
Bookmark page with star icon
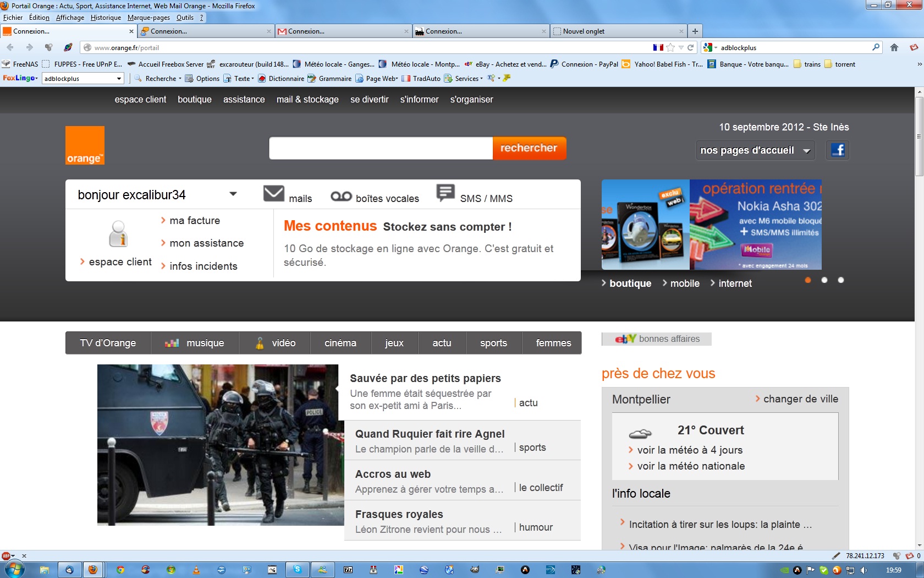point(670,47)
